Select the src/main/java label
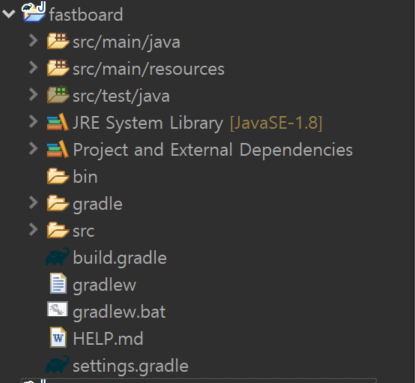 126,43
